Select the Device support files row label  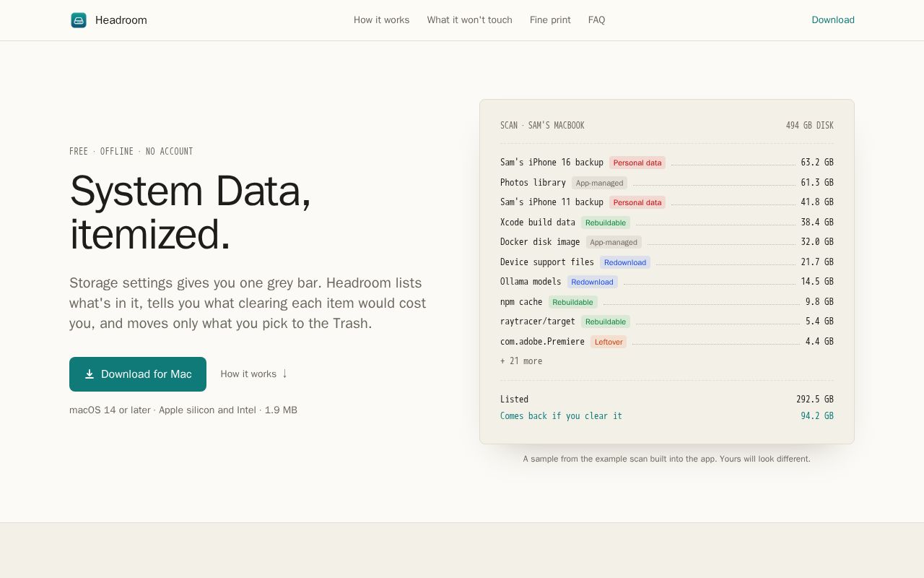coord(547,262)
